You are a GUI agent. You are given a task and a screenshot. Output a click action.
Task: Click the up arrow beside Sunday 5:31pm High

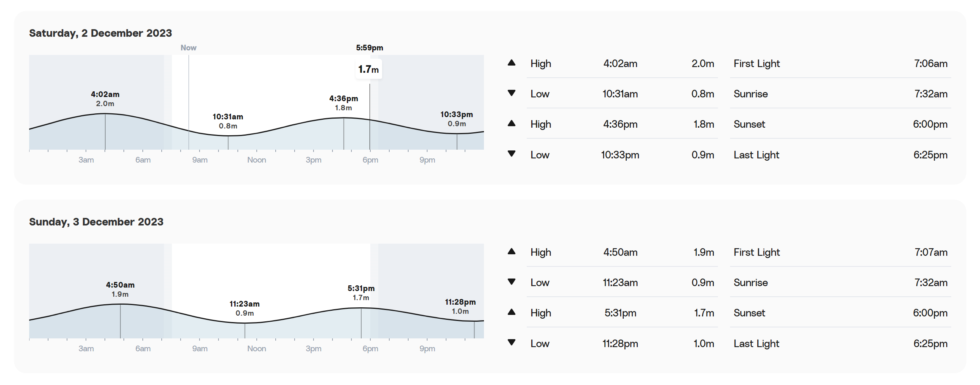pos(511,312)
